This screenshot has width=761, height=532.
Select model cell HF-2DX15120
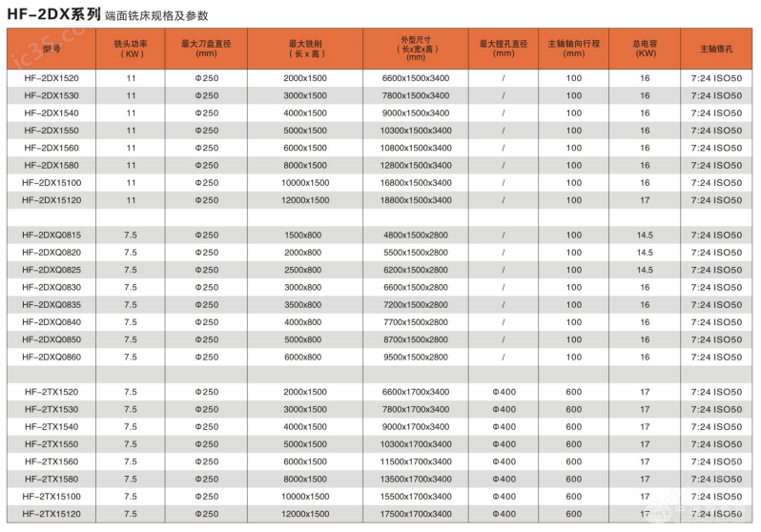pyautogui.click(x=51, y=200)
